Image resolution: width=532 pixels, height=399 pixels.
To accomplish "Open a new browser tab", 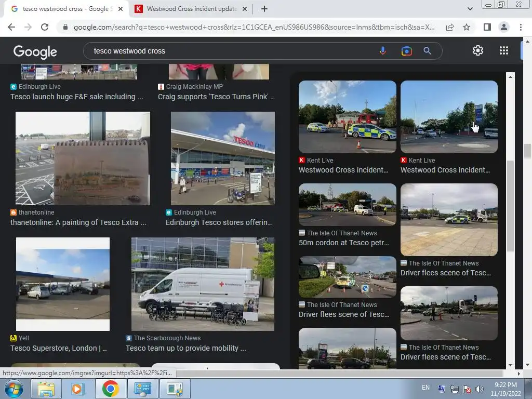I will coord(264,9).
